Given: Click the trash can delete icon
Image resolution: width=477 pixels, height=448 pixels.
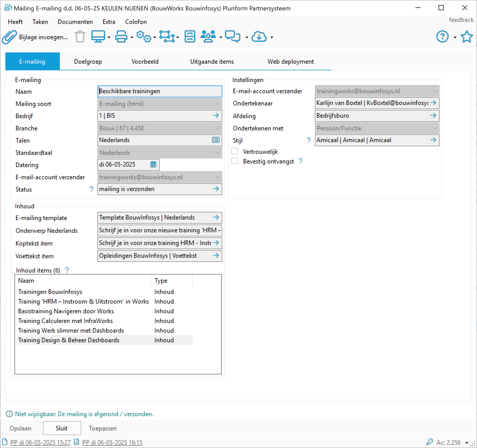Looking at the screenshot, I should [x=80, y=37].
